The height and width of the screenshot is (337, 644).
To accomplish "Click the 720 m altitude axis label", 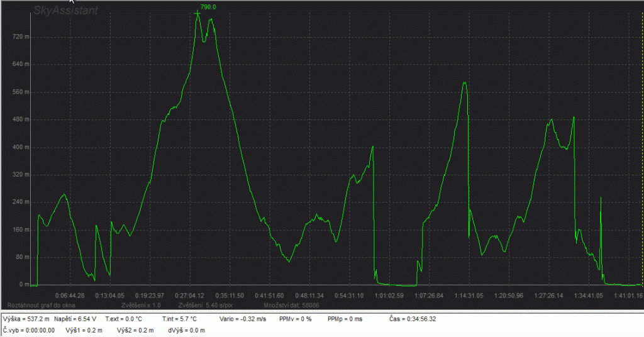I will pyautogui.click(x=13, y=36).
